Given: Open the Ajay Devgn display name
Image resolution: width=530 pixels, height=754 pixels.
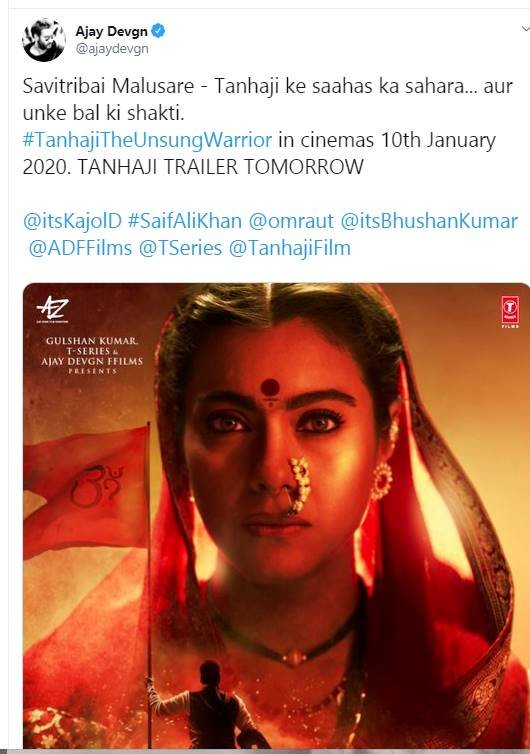Looking at the screenshot, I should coord(112,31).
